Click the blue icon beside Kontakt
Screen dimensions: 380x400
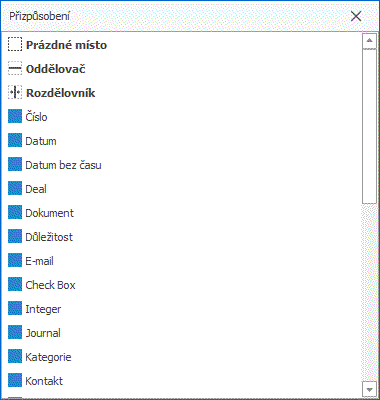pyautogui.click(x=15, y=381)
